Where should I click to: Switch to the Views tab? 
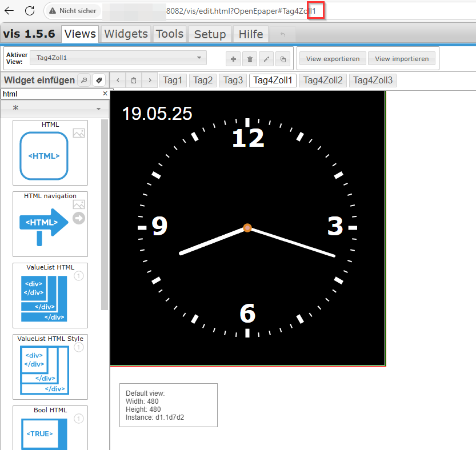(x=80, y=34)
